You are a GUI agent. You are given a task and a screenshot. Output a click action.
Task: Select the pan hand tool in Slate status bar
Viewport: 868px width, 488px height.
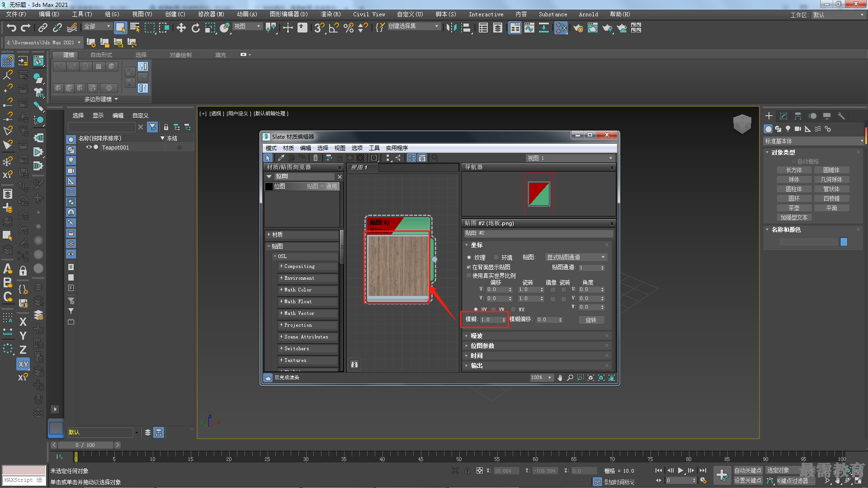tap(560, 378)
